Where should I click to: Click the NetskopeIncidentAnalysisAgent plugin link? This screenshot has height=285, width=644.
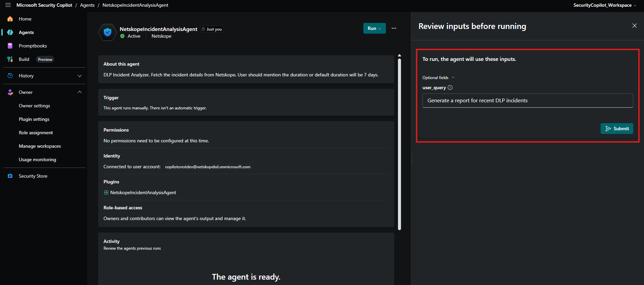(x=143, y=192)
